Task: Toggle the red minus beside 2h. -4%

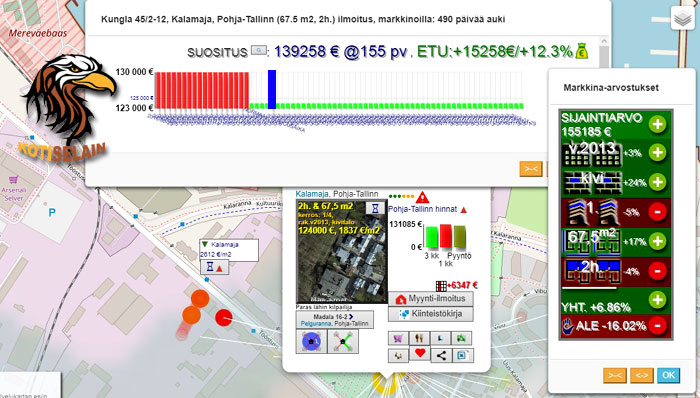Action: coord(657,271)
